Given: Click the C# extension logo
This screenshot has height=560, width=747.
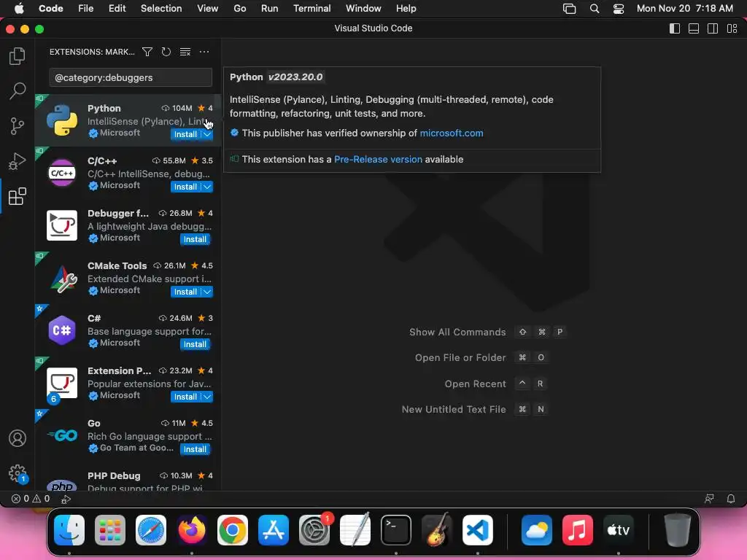Looking at the screenshot, I should (x=62, y=330).
